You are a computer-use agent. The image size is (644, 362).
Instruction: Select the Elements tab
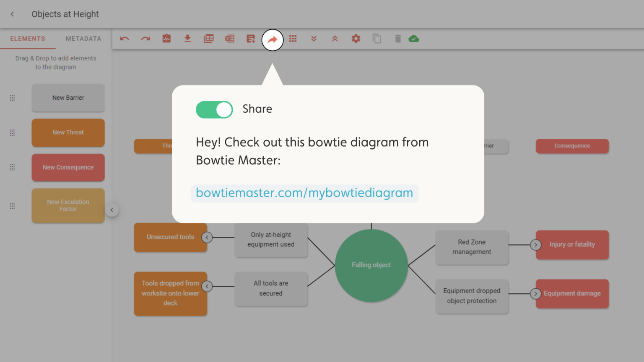coord(28,39)
